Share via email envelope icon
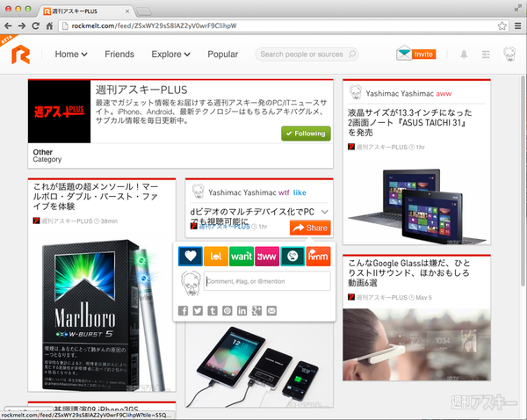 pos(271,311)
